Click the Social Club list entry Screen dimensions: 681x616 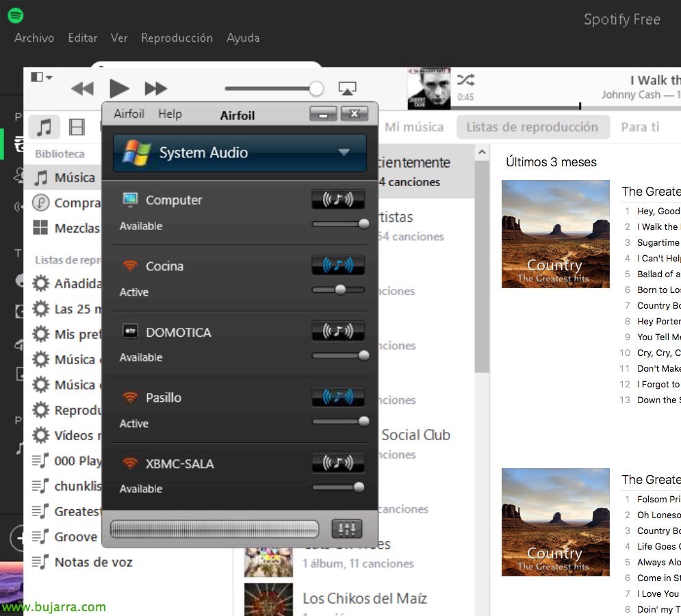pos(415,435)
